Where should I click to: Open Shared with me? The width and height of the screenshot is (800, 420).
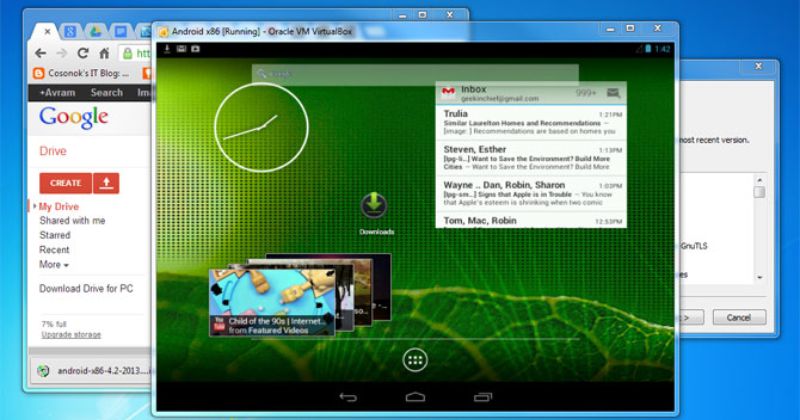click(x=72, y=220)
